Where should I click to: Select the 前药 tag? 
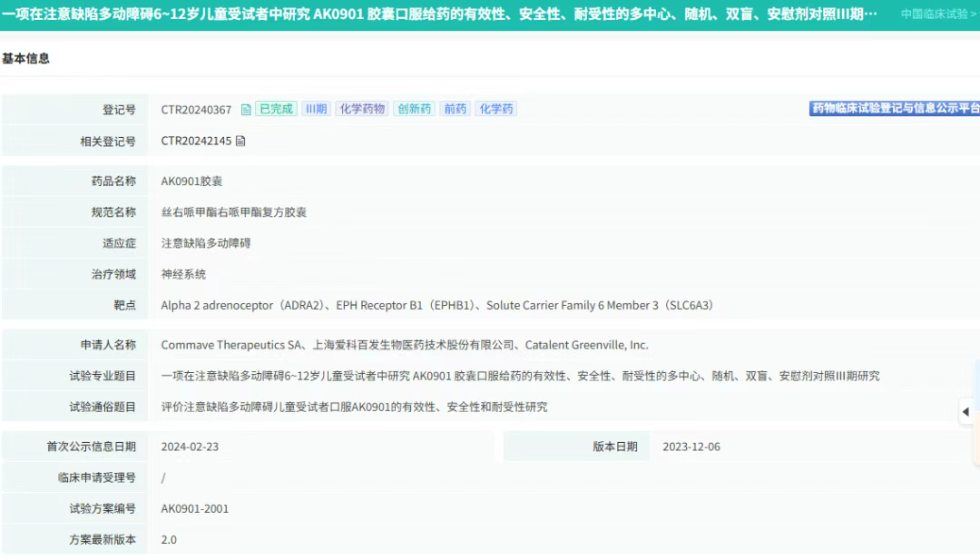tap(455, 109)
